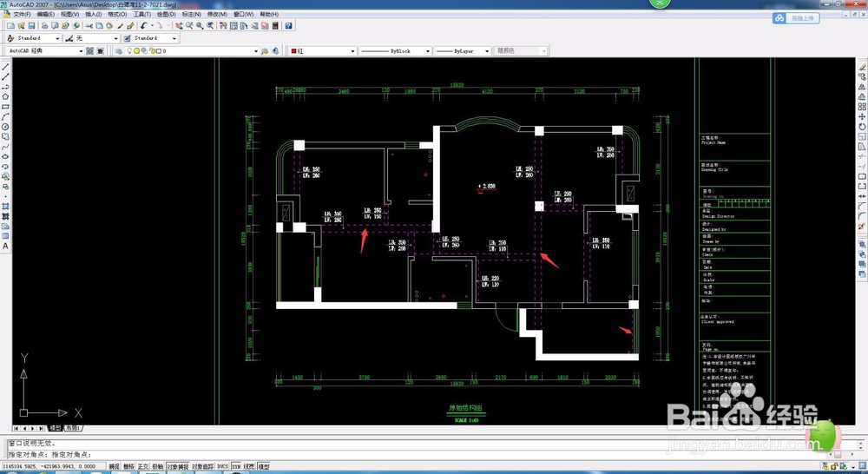Open Help with the question mark icon
The height and width of the screenshot is (474, 868).
[x=288, y=25]
